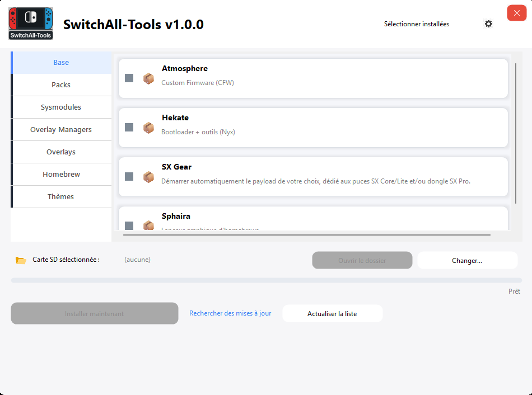Click the '(aucune)' SD card value
The height and width of the screenshot is (395, 532).
point(137,260)
